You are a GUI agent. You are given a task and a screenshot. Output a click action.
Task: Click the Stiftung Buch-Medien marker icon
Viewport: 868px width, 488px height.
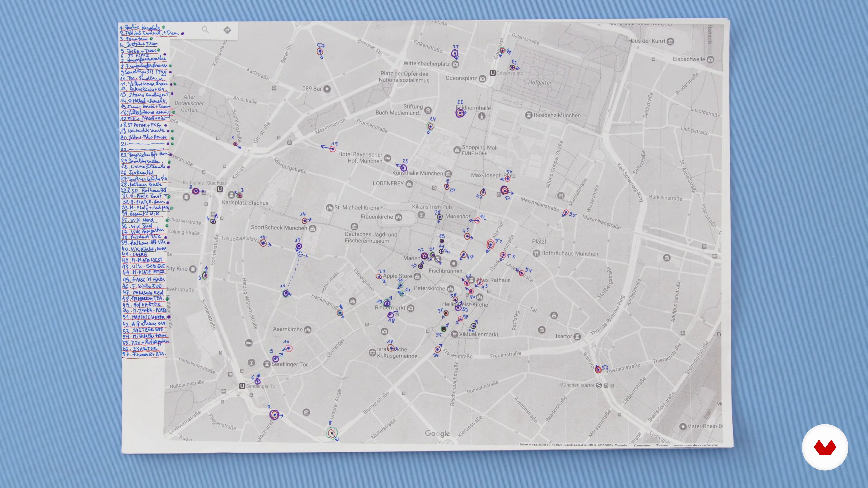point(428,110)
